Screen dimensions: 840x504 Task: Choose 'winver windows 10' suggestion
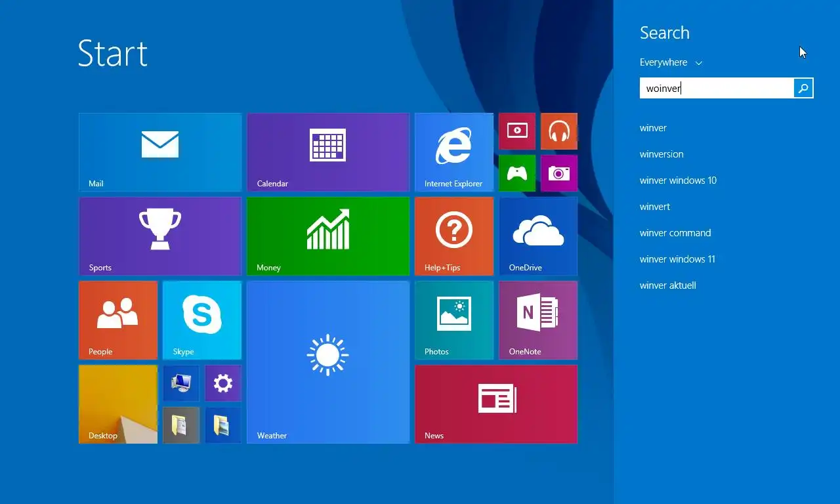678,180
